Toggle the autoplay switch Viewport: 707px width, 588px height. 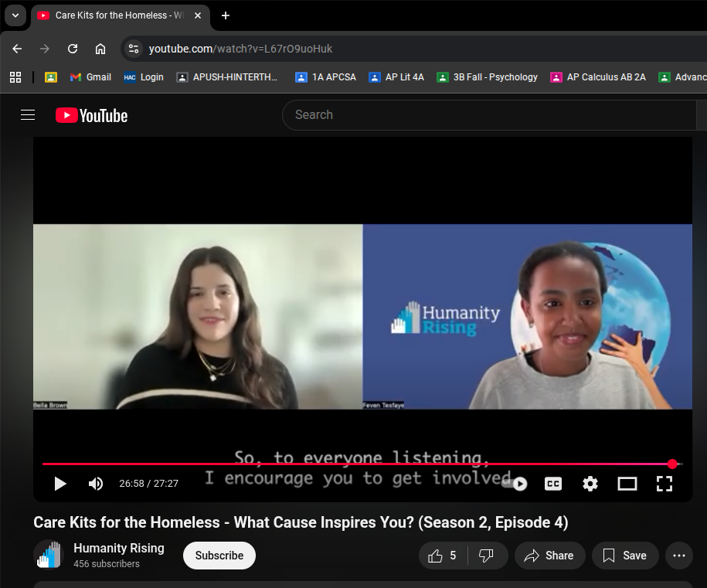pyautogui.click(x=516, y=484)
